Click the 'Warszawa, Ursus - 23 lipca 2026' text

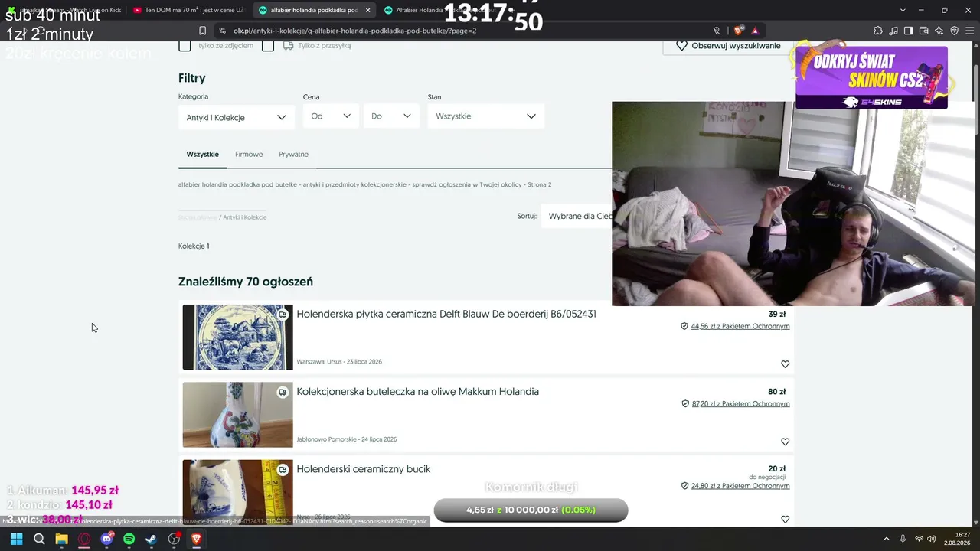[x=339, y=362]
